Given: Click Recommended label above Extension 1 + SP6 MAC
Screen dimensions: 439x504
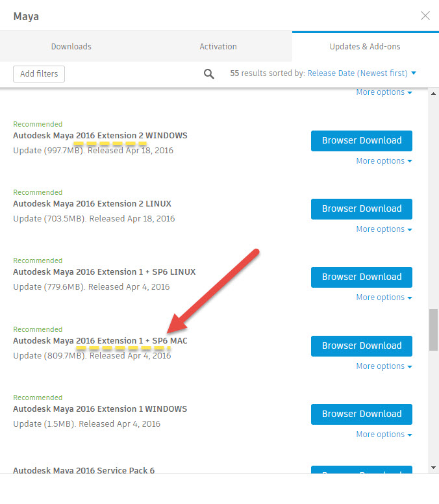Looking at the screenshot, I should click(38, 329).
